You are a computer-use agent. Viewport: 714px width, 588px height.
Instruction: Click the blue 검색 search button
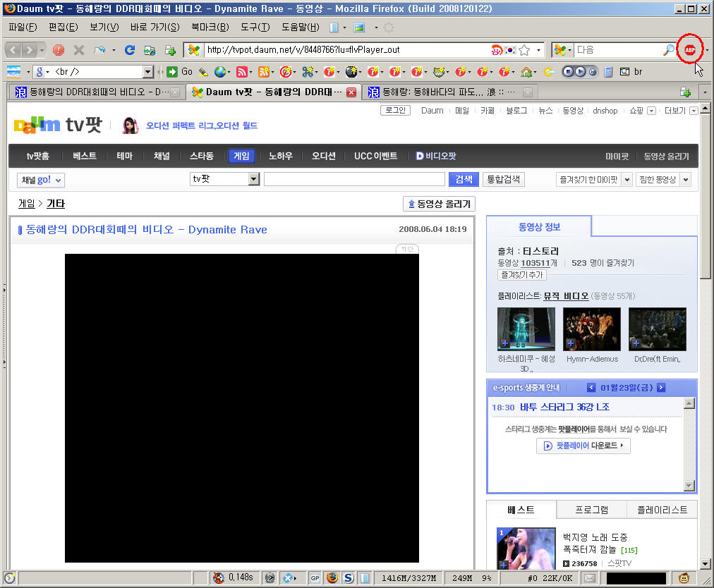pyautogui.click(x=464, y=179)
